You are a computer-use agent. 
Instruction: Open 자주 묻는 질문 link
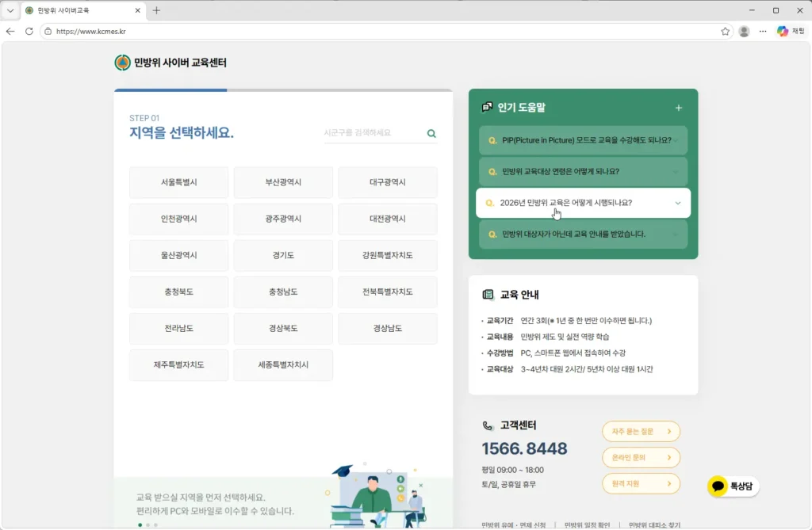coord(641,431)
